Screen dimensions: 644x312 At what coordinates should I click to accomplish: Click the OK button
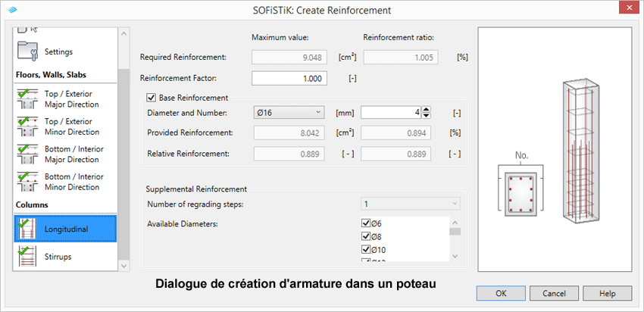coord(501,294)
